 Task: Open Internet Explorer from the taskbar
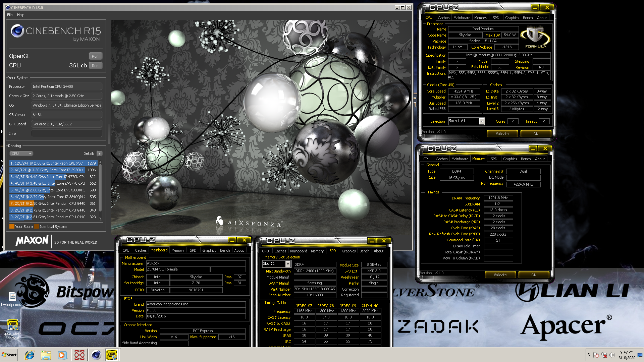(30, 355)
